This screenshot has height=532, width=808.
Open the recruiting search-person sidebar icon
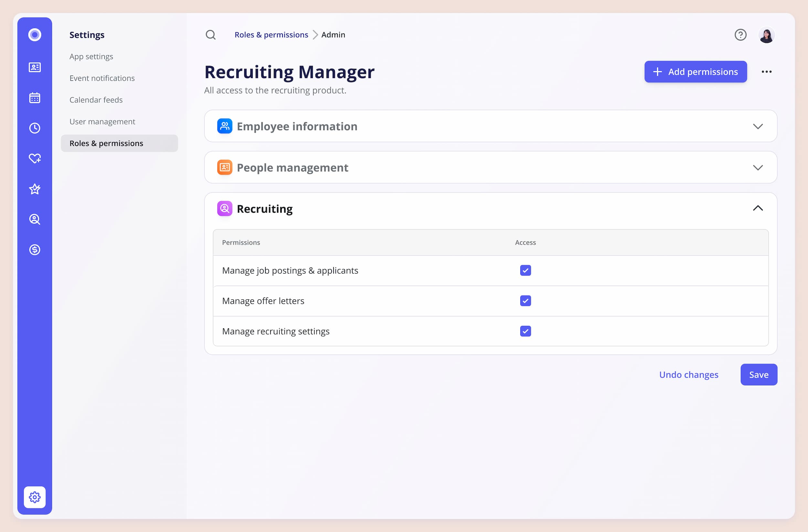(35, 219)
